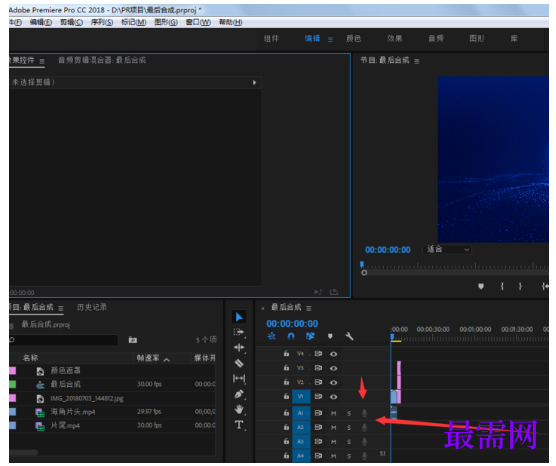The width and height of the screenshot is (556, 466).
Task: Click green label of 最后合成
Action: [12, 384]
